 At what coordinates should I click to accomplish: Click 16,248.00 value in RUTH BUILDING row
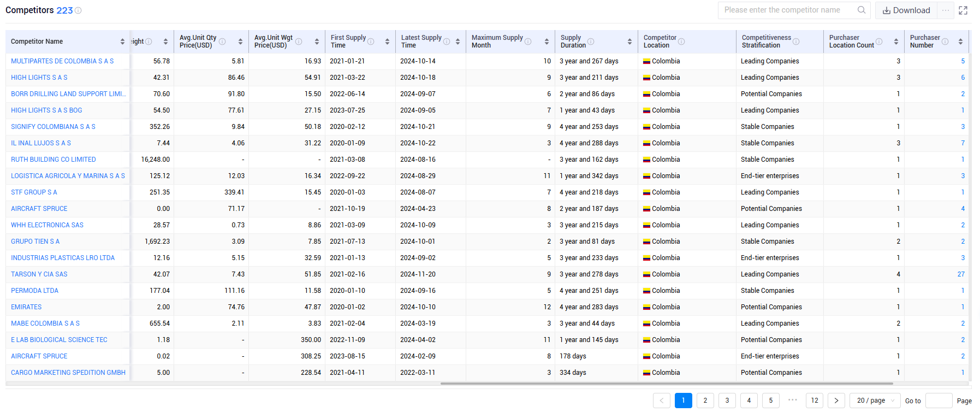[156, 160]
